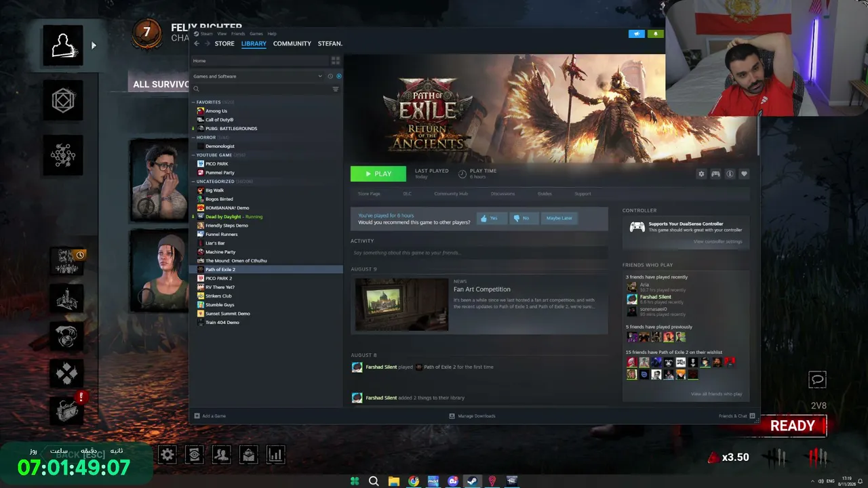Click Add a Game
868x488 pixels.
pos(210,416)
